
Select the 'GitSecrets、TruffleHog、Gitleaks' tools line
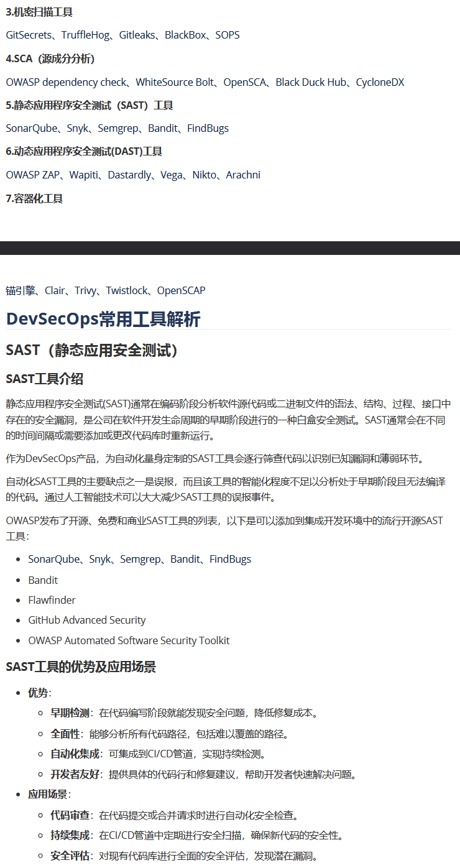122,35
